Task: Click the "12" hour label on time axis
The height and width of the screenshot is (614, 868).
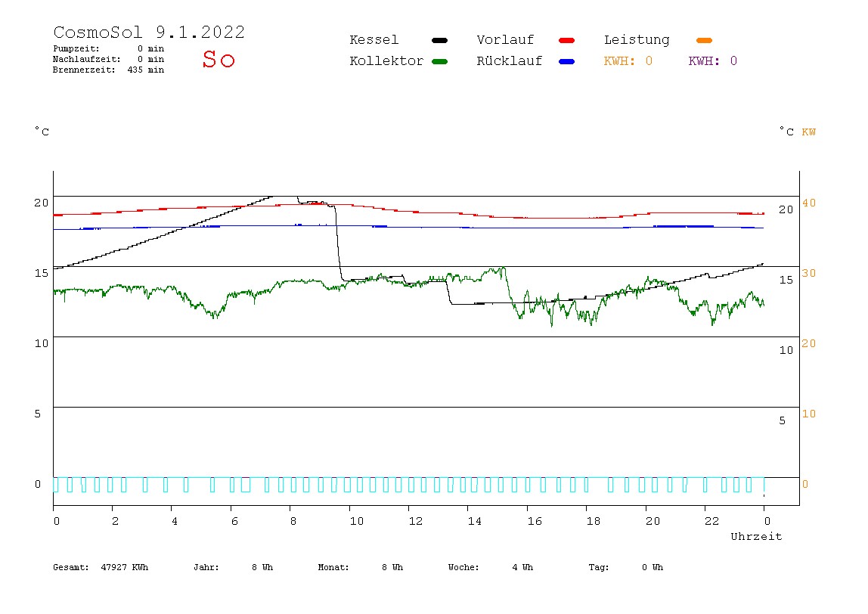Action: click(x=416, y=521)
